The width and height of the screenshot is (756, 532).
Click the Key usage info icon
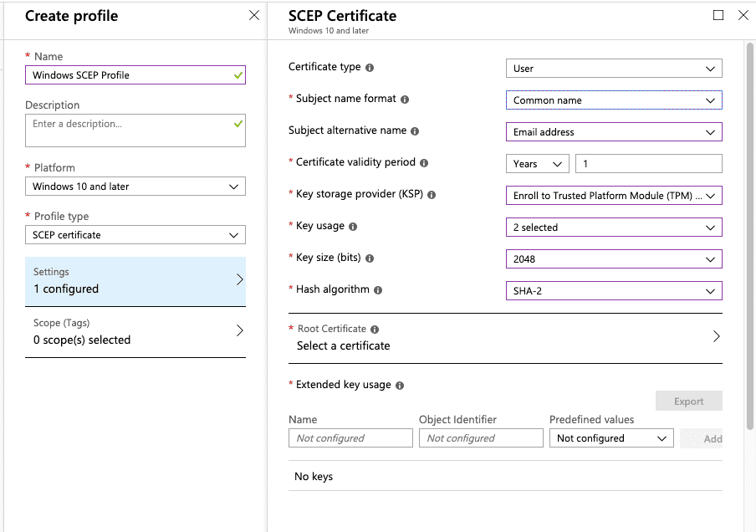[353, 227]
